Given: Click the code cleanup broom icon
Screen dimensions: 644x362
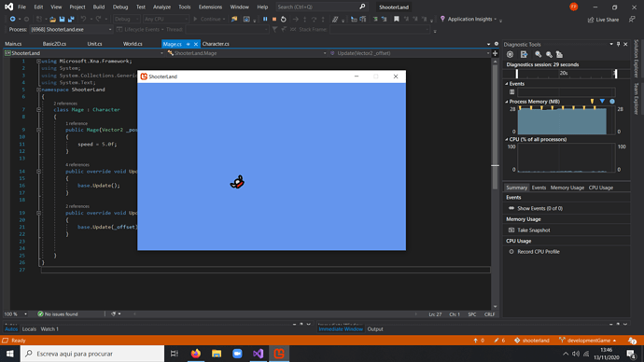Looking at the screenshot, I should pos(114,314).
